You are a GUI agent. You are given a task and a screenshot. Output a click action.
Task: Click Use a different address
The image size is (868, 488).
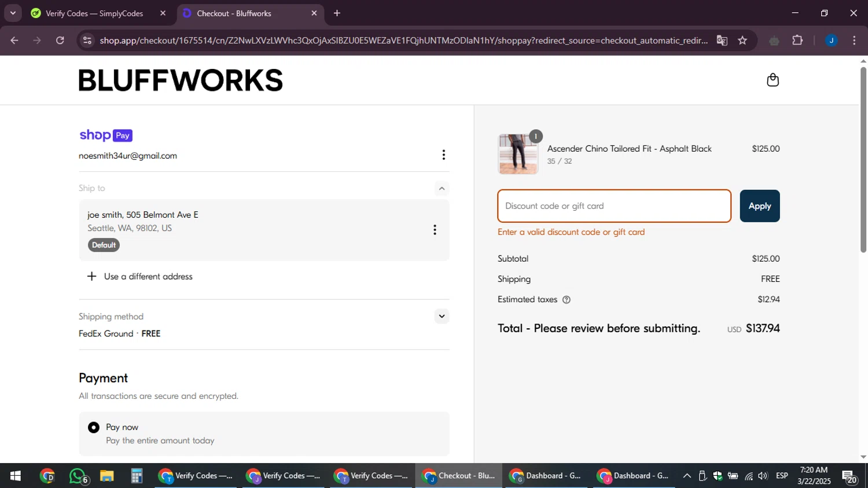pos(148,277)
